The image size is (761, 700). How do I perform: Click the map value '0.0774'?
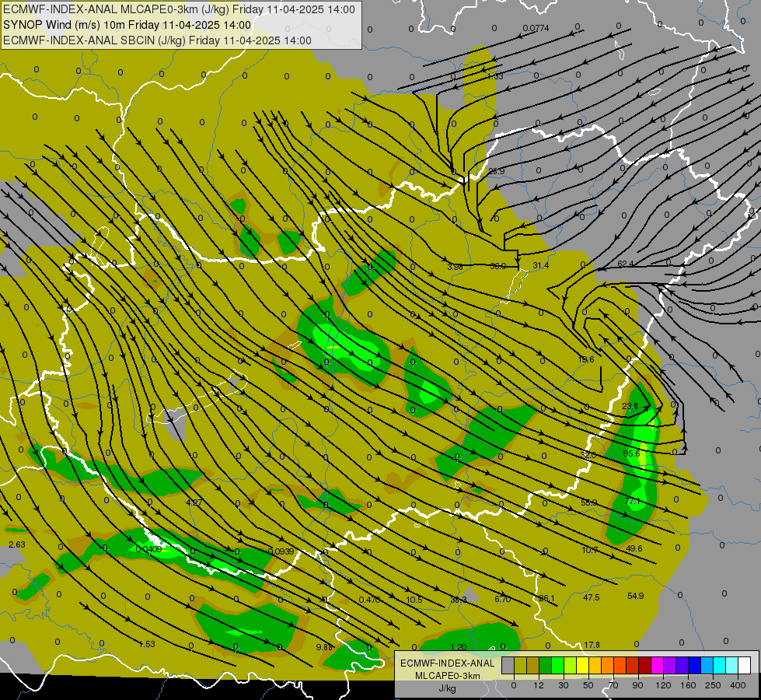coord(536,28)
